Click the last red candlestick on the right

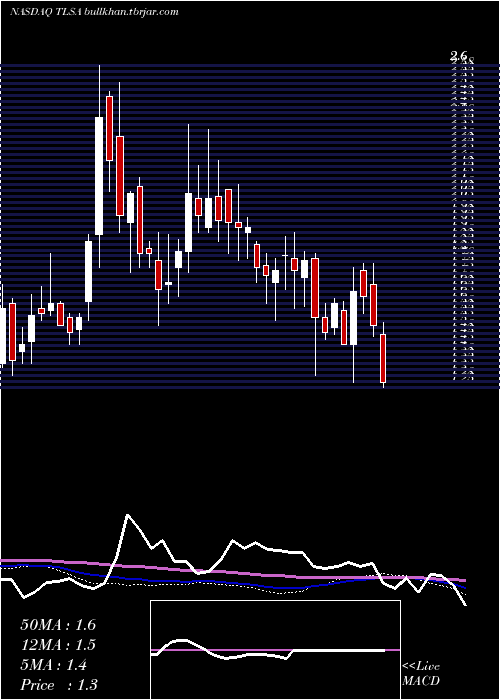[x=383, y=358]
